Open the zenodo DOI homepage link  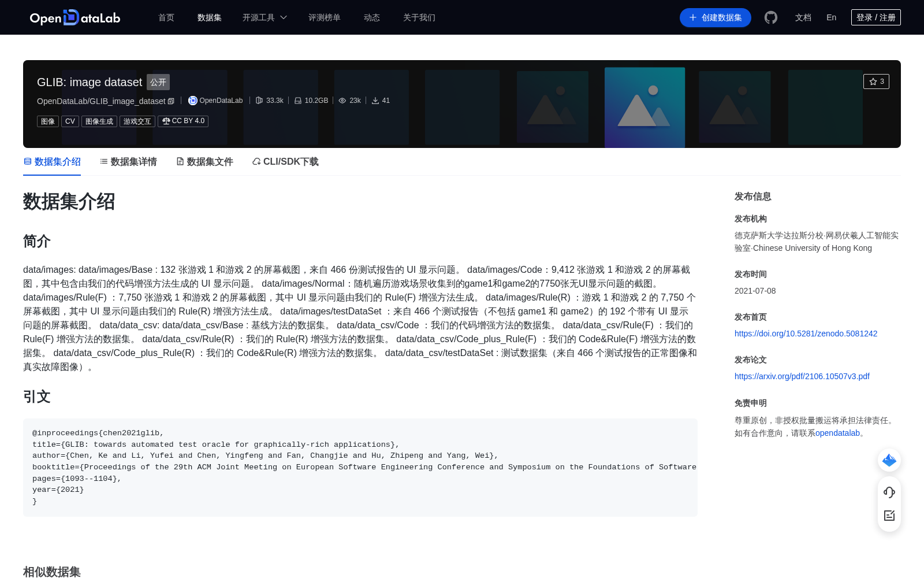pyautogui.click(x=806, y=334)
